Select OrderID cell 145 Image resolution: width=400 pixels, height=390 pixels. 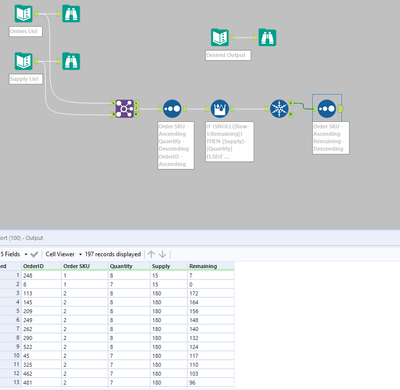tap(41, 302)
